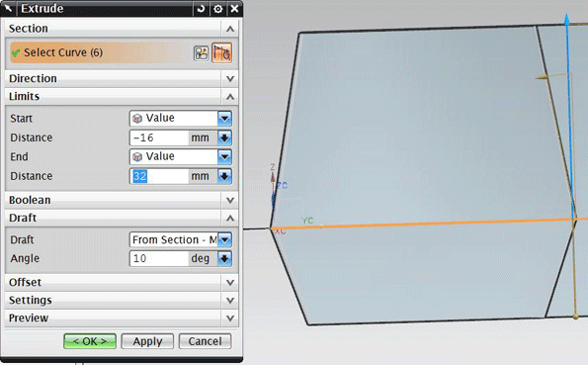Click the pin icon in Extrude title bar
This screenshot has width=588, height=365.
tap(8, 8)
